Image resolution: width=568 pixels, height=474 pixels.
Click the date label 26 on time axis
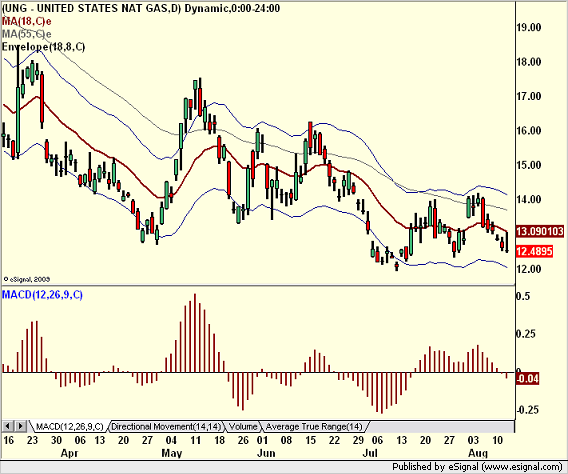click(x=243, y=440)
